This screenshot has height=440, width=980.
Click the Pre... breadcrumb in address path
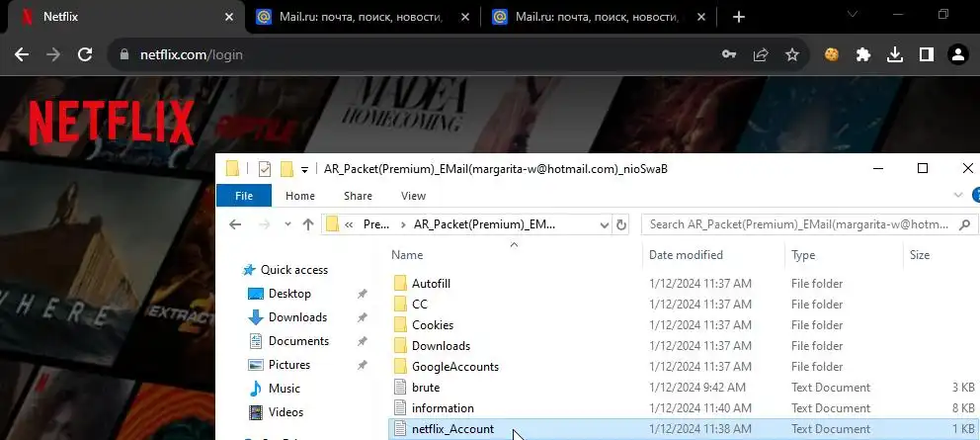(x=376, y=224)
